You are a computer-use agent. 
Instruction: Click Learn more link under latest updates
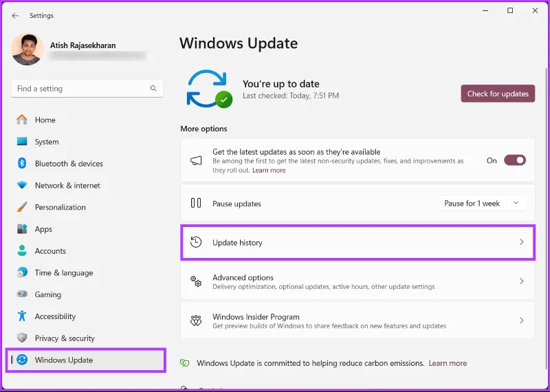pos(269,170)
